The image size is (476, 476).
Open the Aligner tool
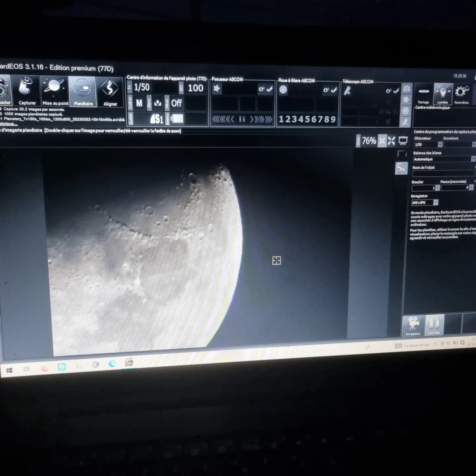tap(110, 93)
